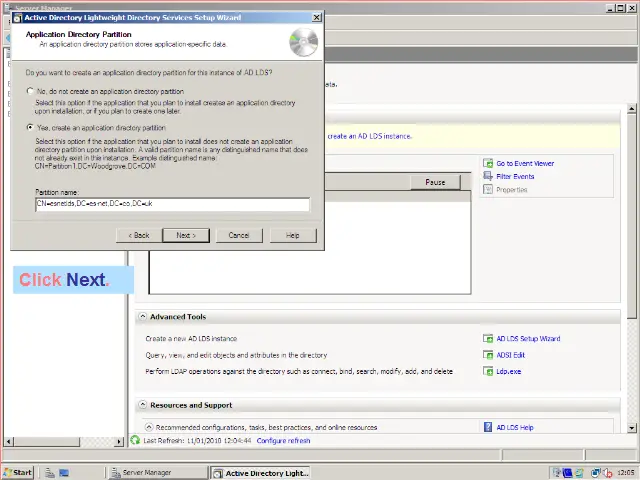Click the greyed Properties icon
640x480 pixels.
[488, 189]
